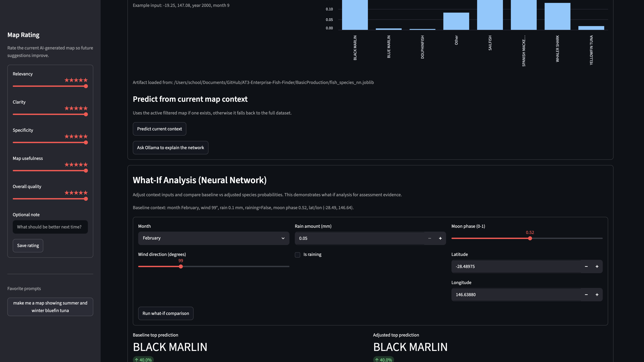
Task: Enable the Is raining checkbox
Action: tap(298, 255)
